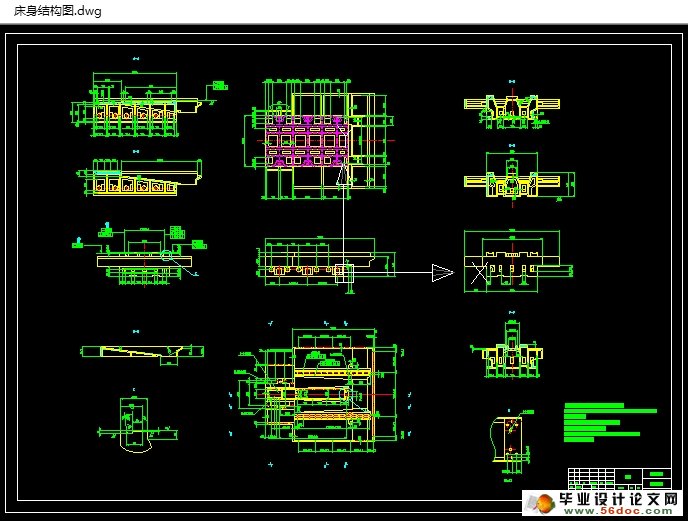This screenshot has height=521, width=688.
Task: Click the orange globe watermark logo
Action: [540, 502]
